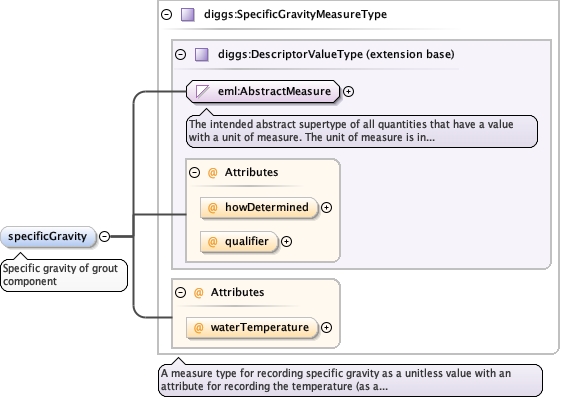Collapse the Attributes group containing howDetermined
The height and width of the screenshot is (400, 561).
194,172
